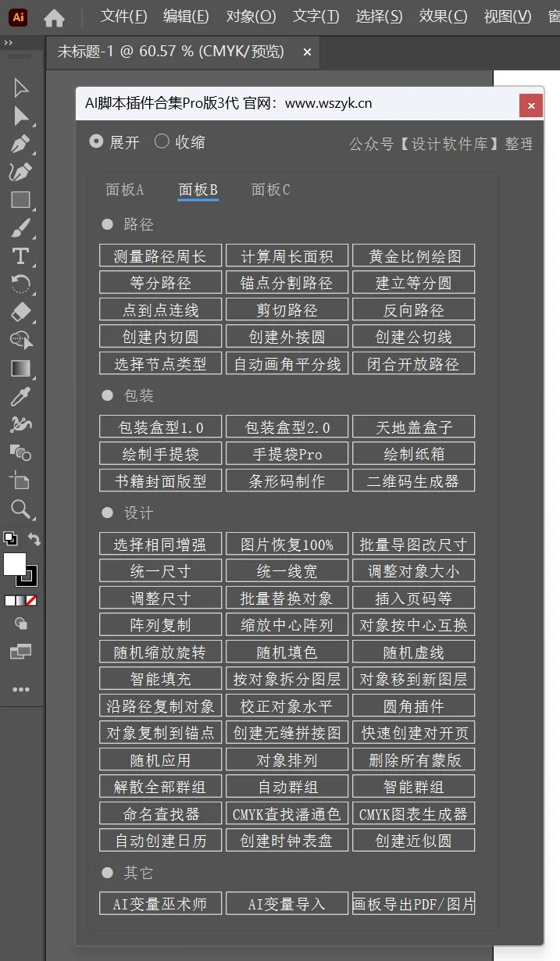
Task: Open the 编辑(E) menu
Action: click(186, 16)
